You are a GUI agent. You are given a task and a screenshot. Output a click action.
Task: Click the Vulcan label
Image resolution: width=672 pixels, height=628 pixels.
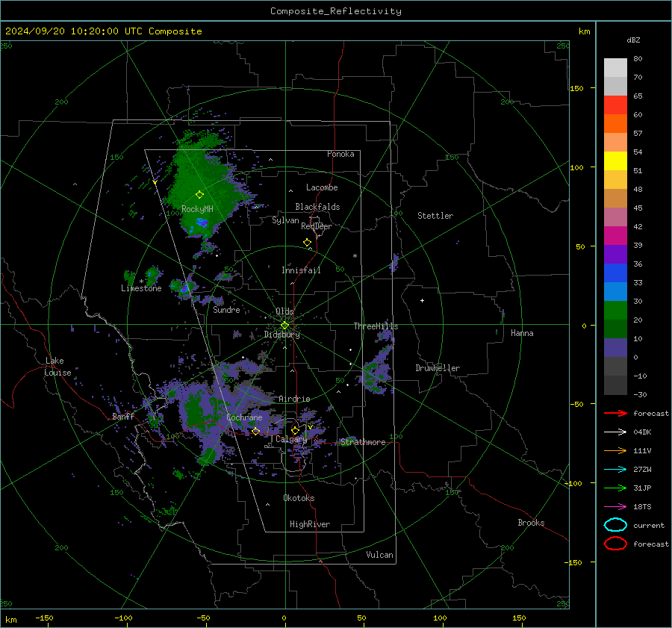click(379, 555)
